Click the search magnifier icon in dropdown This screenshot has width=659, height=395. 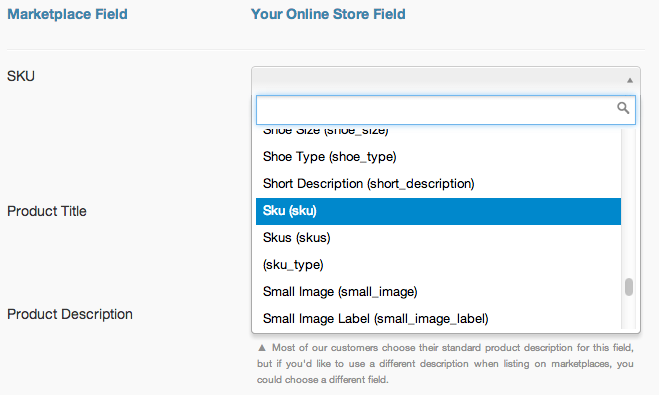pyautogui.click(x=623, y=108)
